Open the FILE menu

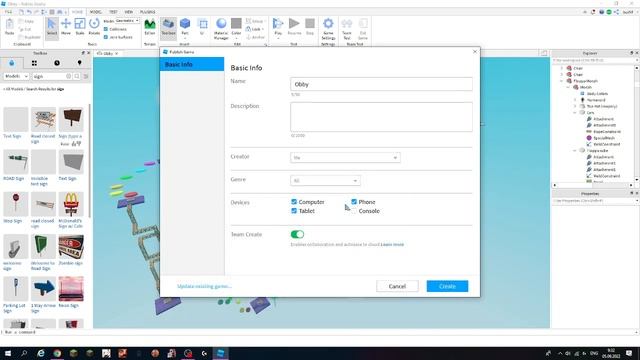click(8, 12)
